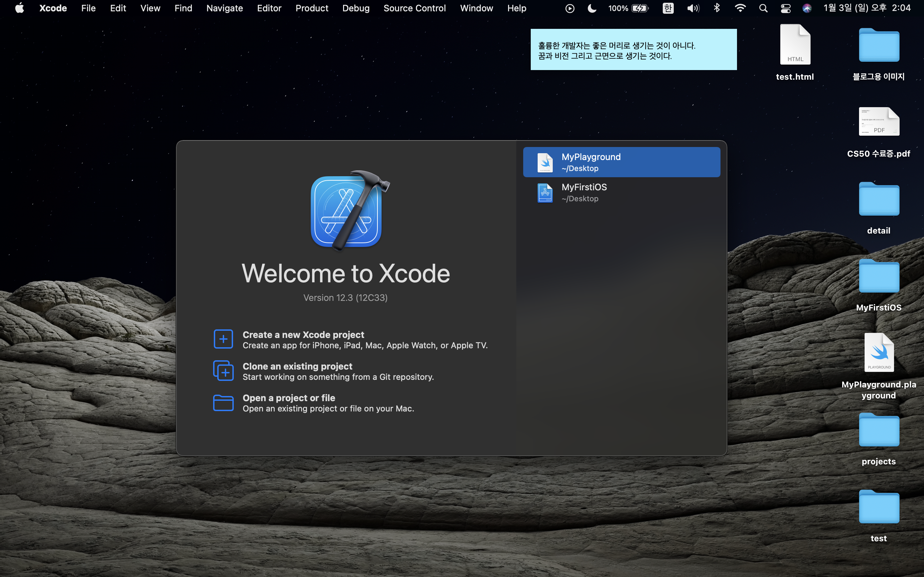This screenshot has height=577, width=924.
Task: Switch the Korean input source indicator
Action: (668, 8)
